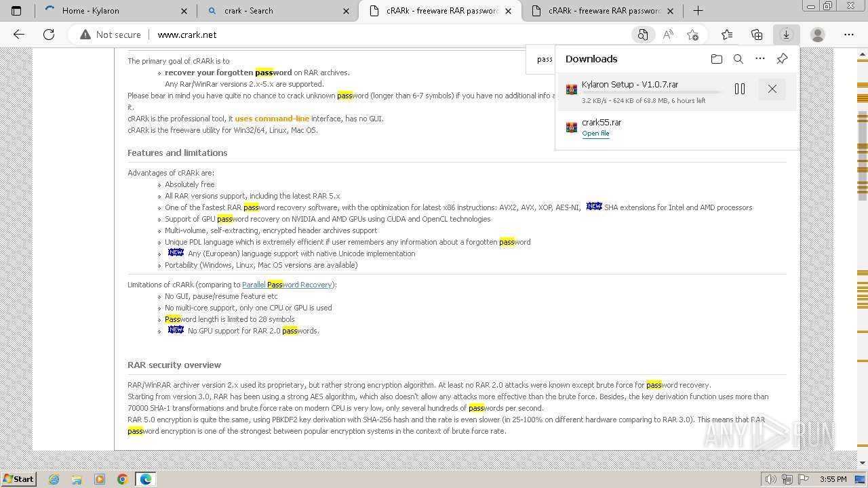Open the Collections icon

point(757,35)
